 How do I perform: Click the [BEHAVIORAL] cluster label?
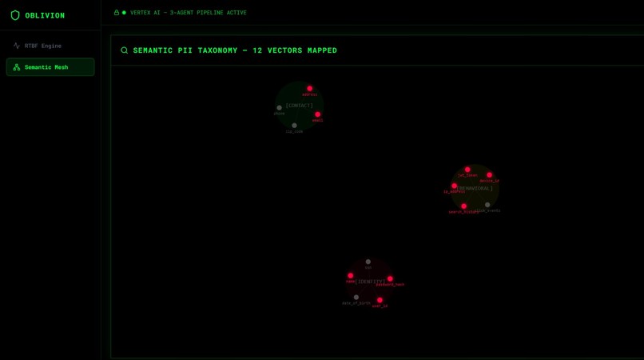pyautogui.click(x=475, y=189)
